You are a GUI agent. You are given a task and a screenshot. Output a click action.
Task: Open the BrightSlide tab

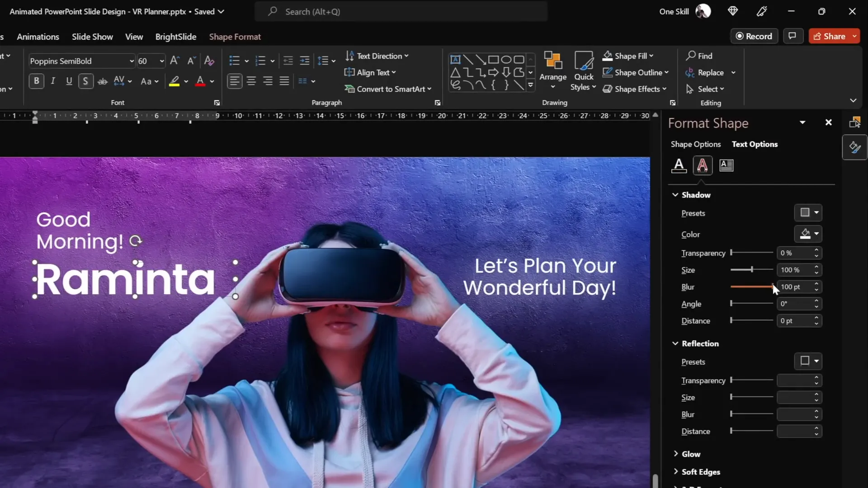[176, 37]
